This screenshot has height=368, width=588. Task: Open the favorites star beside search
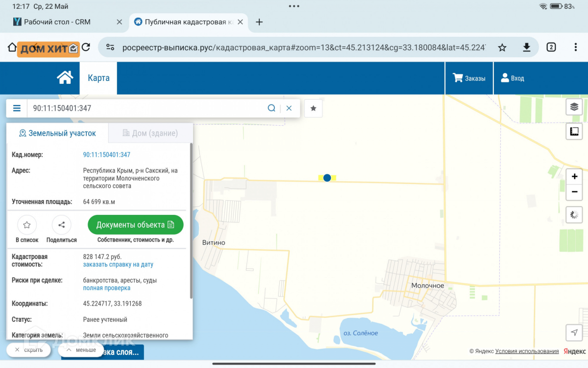click(x=314, y=108)
